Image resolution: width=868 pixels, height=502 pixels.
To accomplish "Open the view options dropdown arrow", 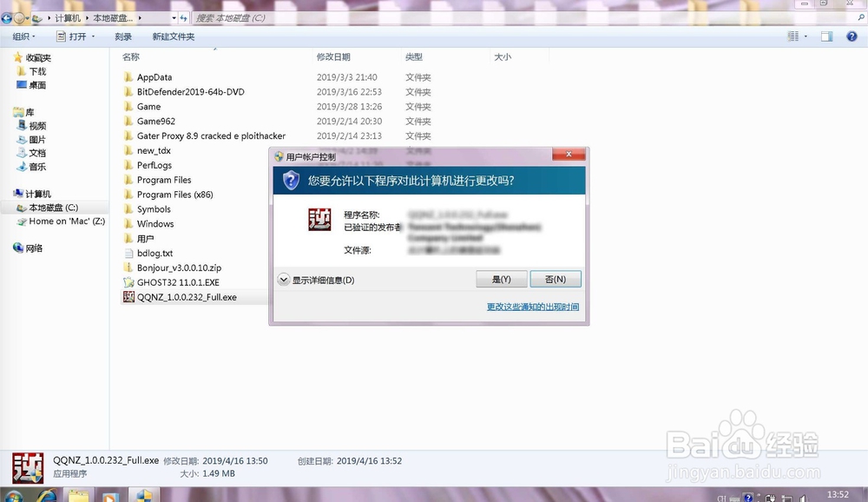I will tap(806, 36).
